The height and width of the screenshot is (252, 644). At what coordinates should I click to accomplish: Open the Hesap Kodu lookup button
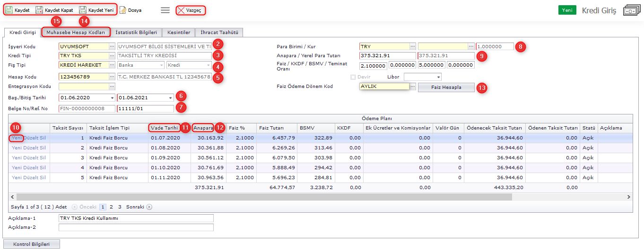coord(112,77)
